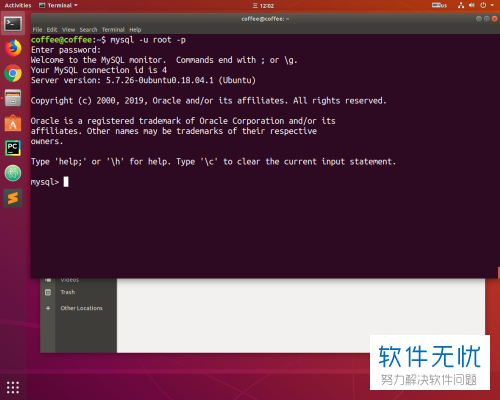Expand the Terminal app menu in top bar
Image resolution: width=500 pixels, height=400 pixels.
58,5
